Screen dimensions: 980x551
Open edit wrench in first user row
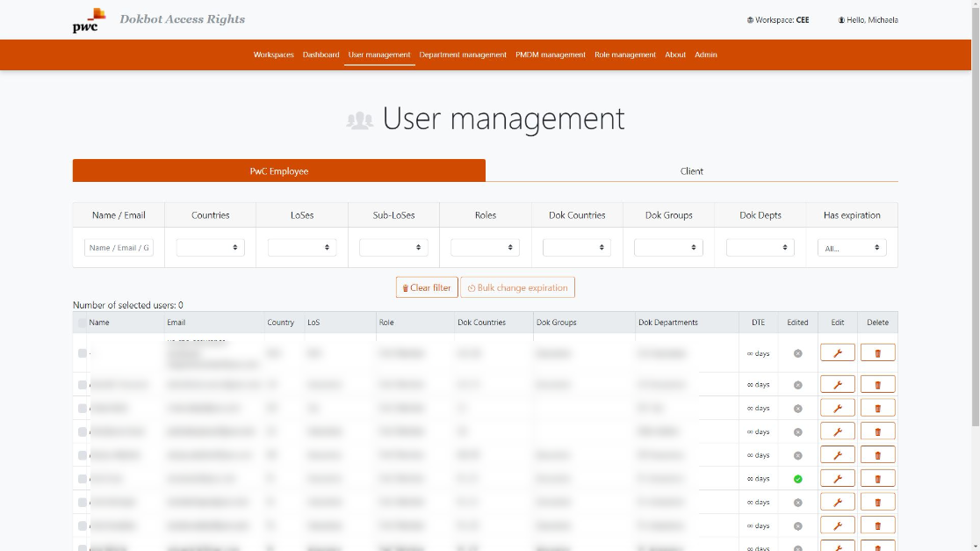click(838, 352)
